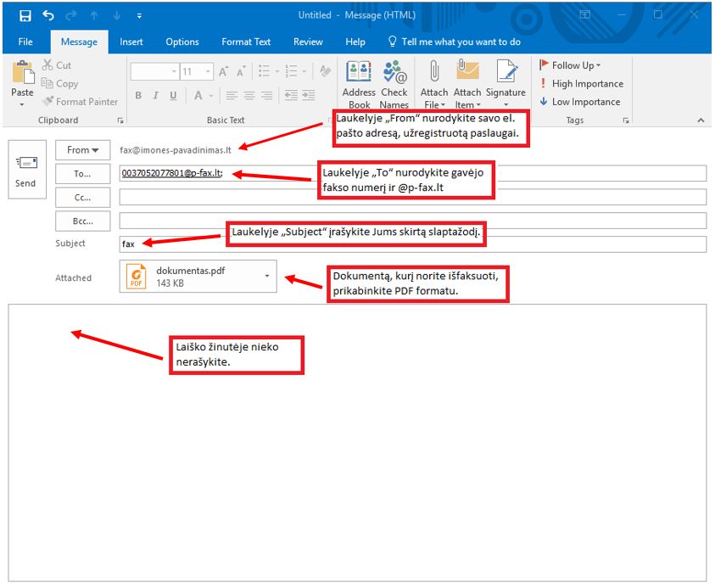Open the Signature menu
715x588 pixels.
pyautogui.click(x=506, y=84)
